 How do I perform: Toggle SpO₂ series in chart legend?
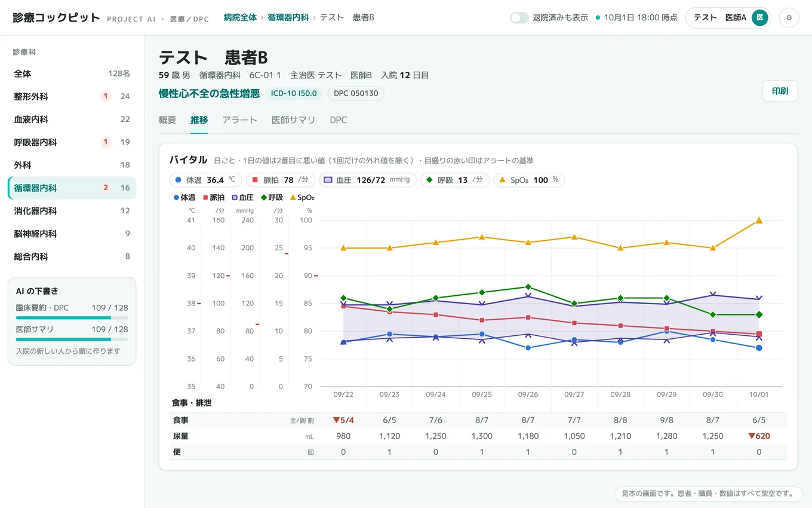tap(302, 197)
